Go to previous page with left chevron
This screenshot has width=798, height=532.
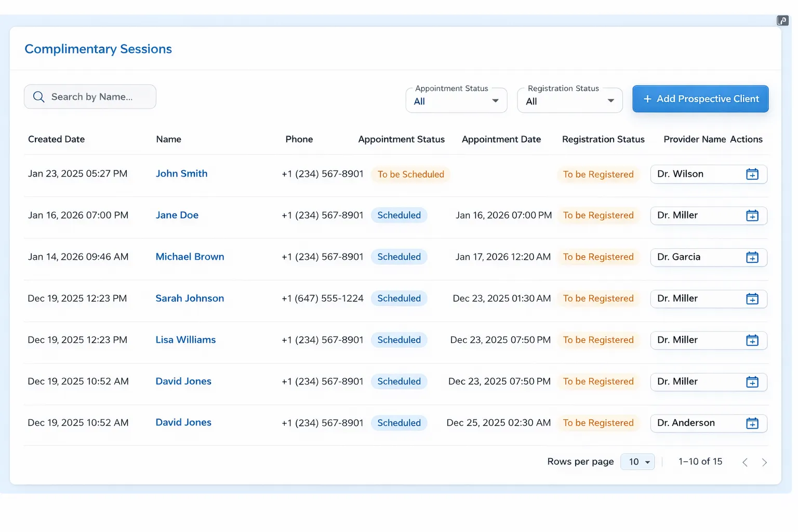pos(745,462)
